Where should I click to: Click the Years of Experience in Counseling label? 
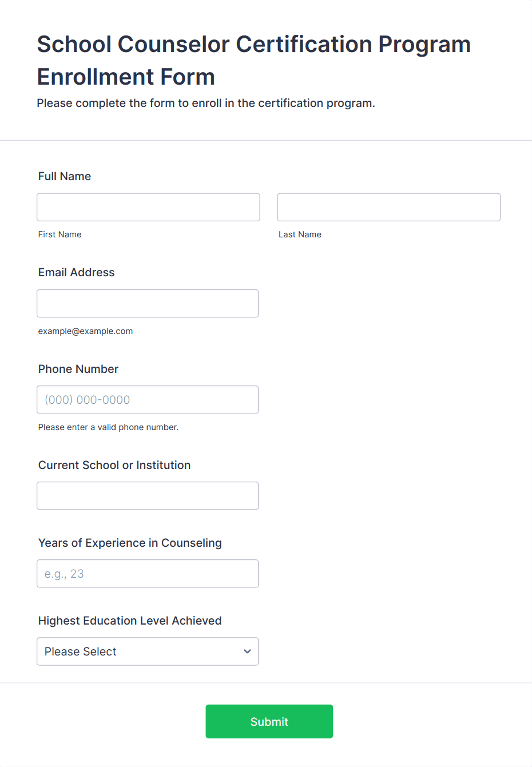pyautogui.click(x=130, y=543)
